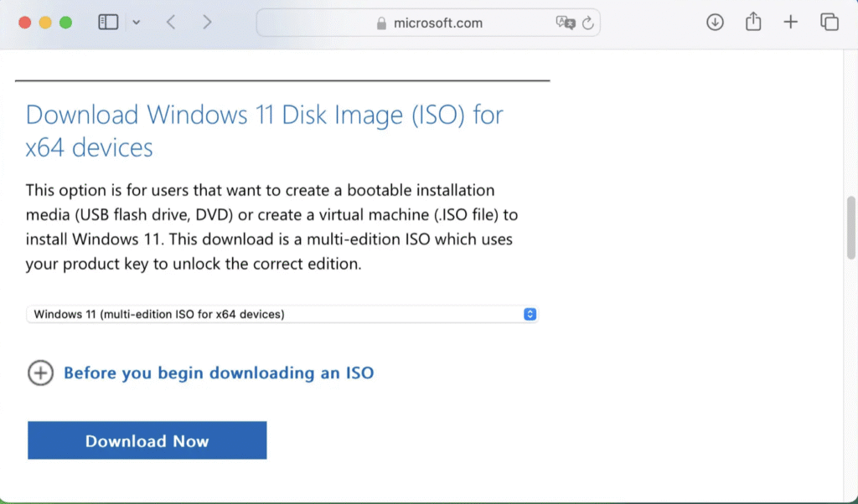The height and width of the screenshot is (504, 858).
Task: Click the lock icon in address bar
Action: (x=381, y=23)
